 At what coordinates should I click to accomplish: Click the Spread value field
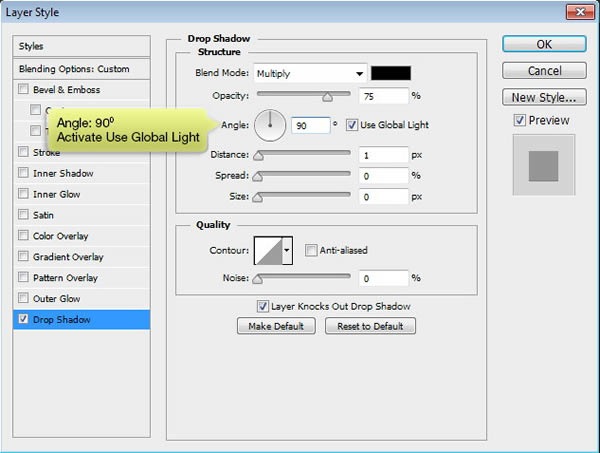pos(383,176)
